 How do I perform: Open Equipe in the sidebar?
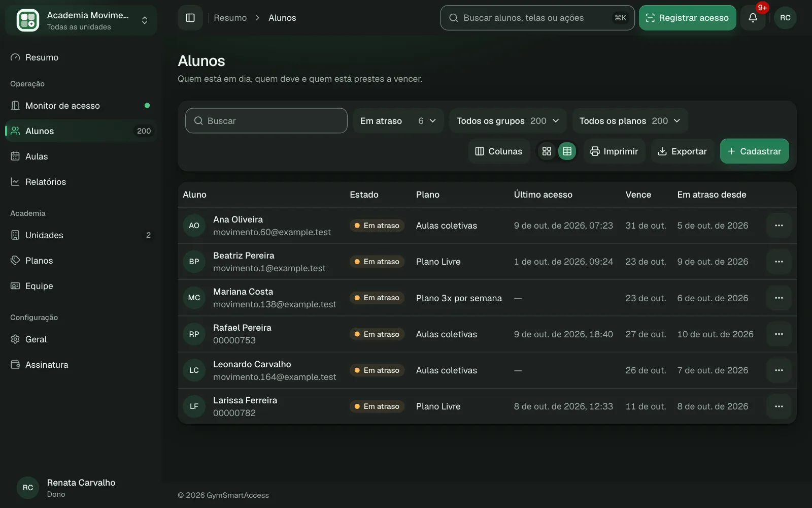81,286
